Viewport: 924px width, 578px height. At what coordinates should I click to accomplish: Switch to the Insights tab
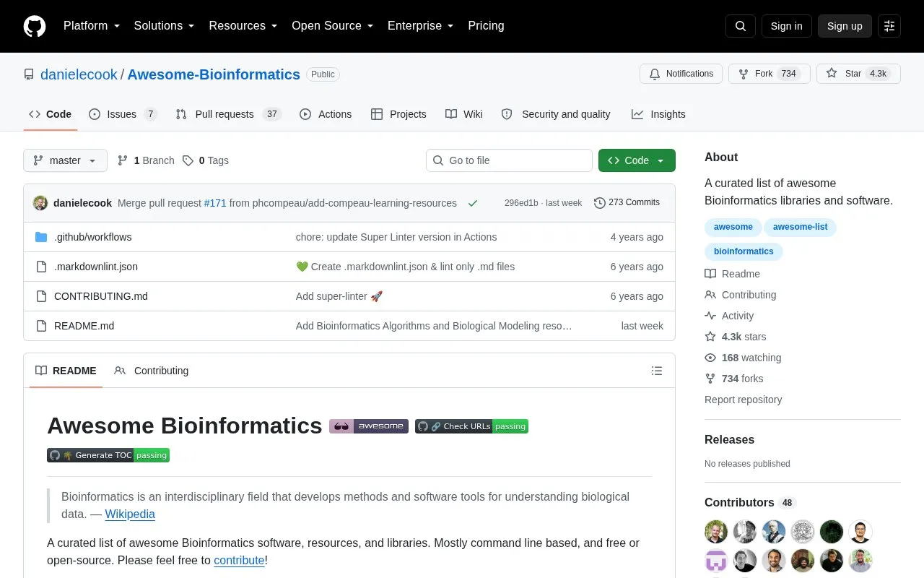[658, 114]
